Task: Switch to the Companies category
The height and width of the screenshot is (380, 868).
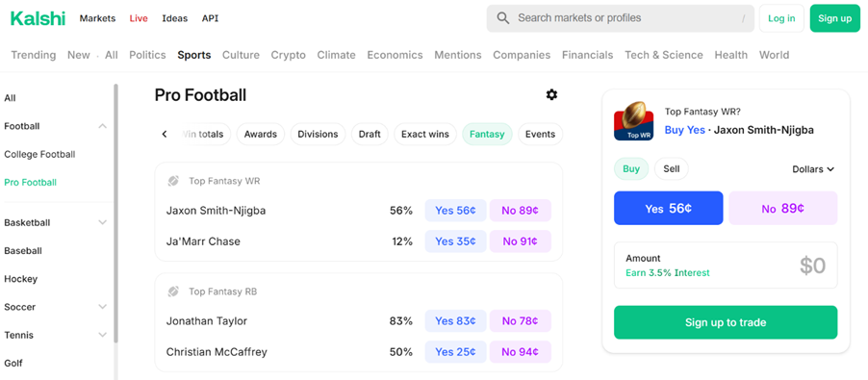Action: [x=522, y=55]
